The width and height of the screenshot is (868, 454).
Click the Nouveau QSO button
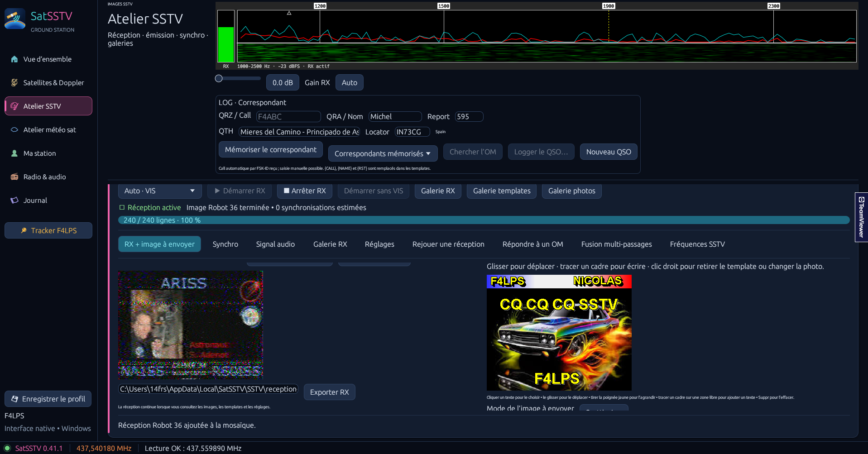click(x=609, y=152)
